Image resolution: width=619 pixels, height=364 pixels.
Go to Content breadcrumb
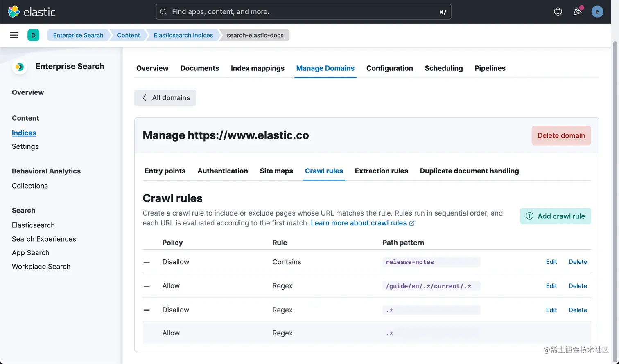pos(129,35)
